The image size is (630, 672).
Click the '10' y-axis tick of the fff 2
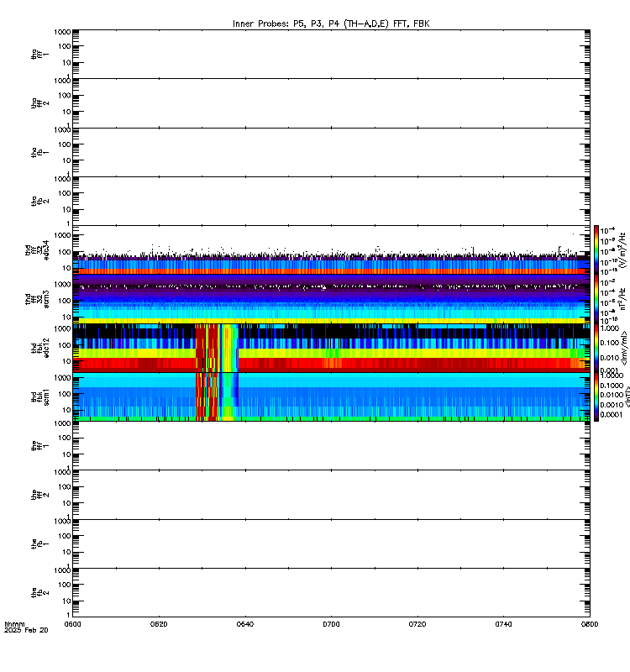coord(66,503)
